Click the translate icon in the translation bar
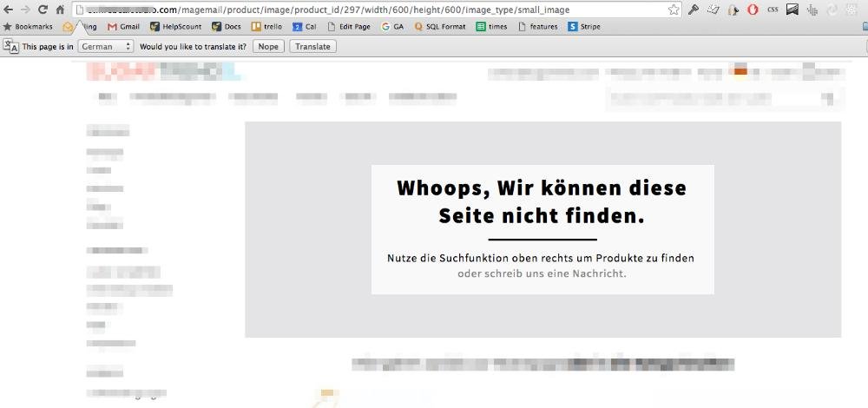Viewport: 868px width, 408px height. (x=11, y=46)
